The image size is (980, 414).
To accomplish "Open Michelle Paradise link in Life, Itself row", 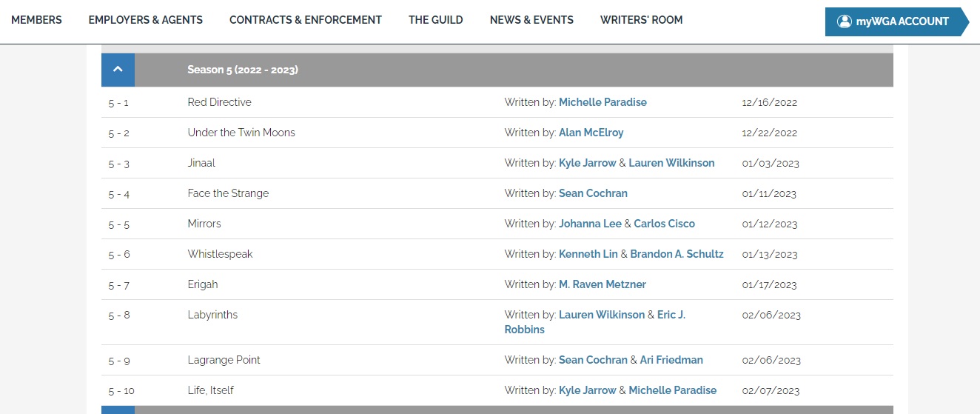I will pyautogui.click(x=673, y=390).
